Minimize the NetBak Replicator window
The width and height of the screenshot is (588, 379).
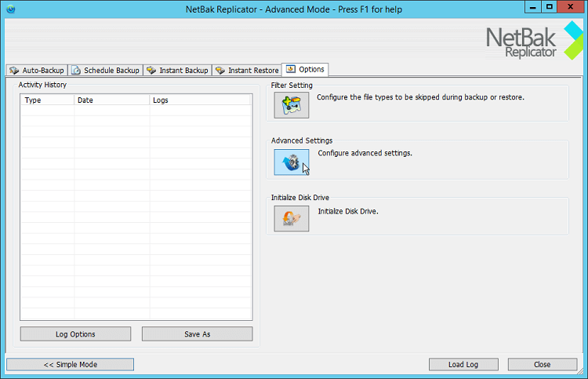click(531, 7)
